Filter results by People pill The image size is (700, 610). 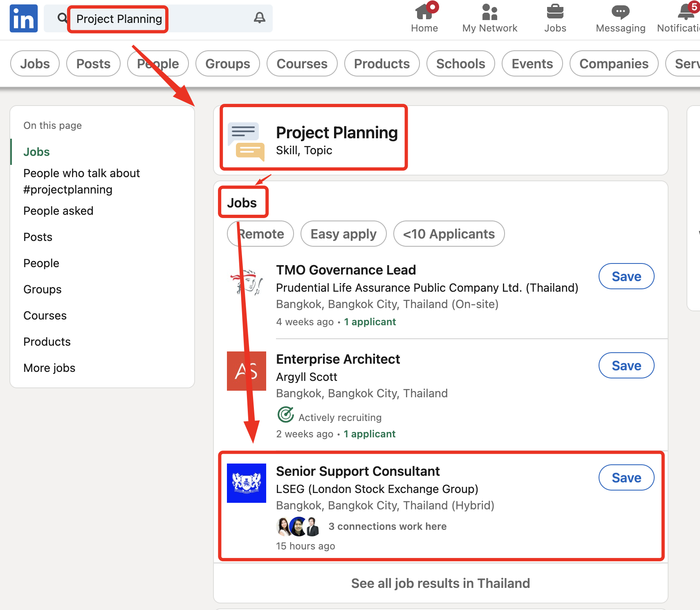point(158,63)
